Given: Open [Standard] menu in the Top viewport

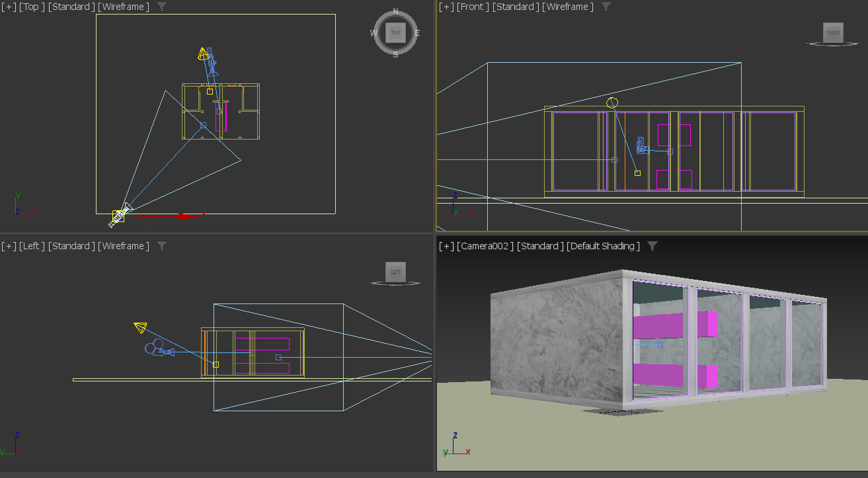Looking at the screenshot, I should click(x=71, y=7).
